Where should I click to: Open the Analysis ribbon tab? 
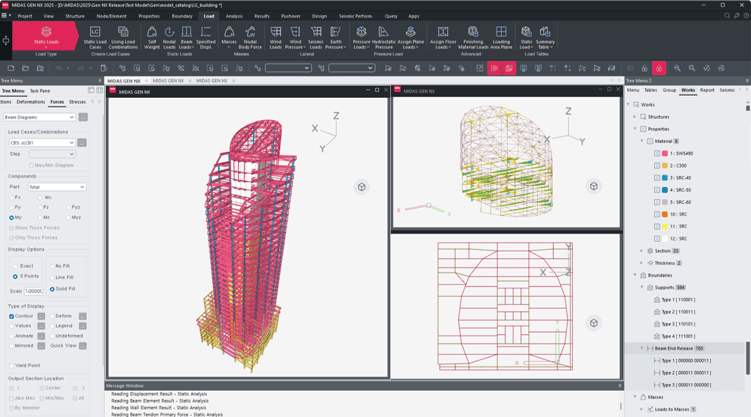point(234,16)
